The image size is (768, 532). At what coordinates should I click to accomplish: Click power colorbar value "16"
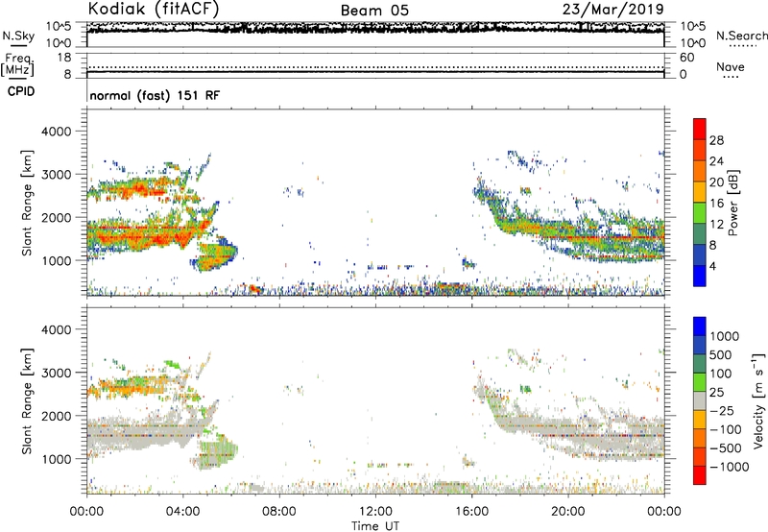click(716, 204)
